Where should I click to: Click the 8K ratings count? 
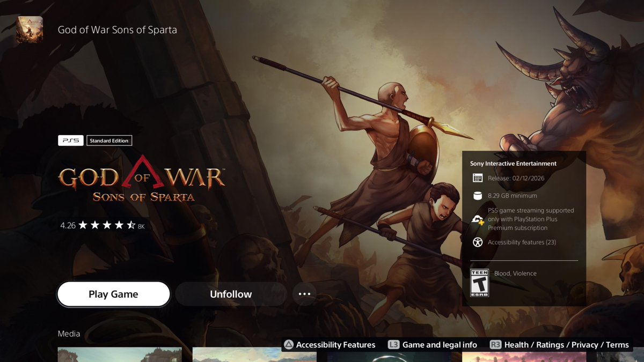pos(141,226)
